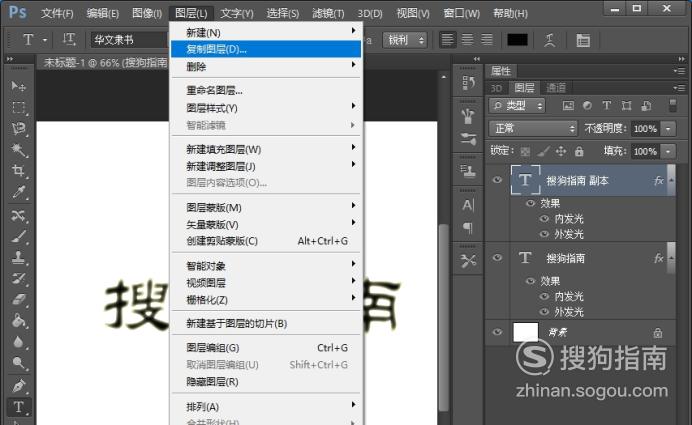Screen dimensions: 692x425
Task: Choose 创建剪贴蒙版(C) menu item
Action: pyautogui.click(x=266, y=241)
